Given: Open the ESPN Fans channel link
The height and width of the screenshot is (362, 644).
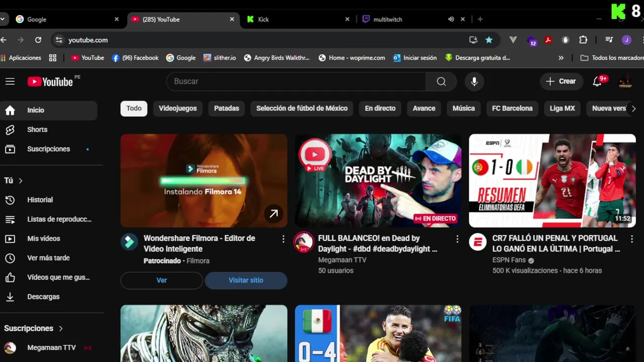Looking at the screenshot, I should click(x=509, y=260).
